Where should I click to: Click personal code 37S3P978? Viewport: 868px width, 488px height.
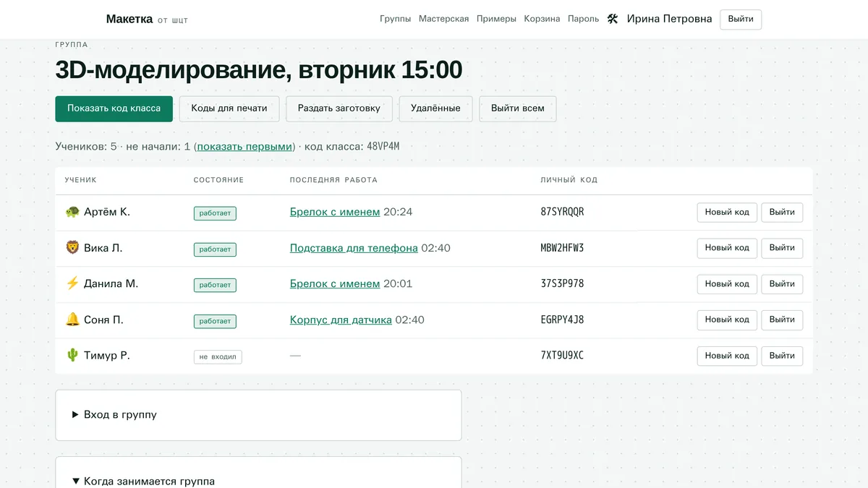pos(562,283)
